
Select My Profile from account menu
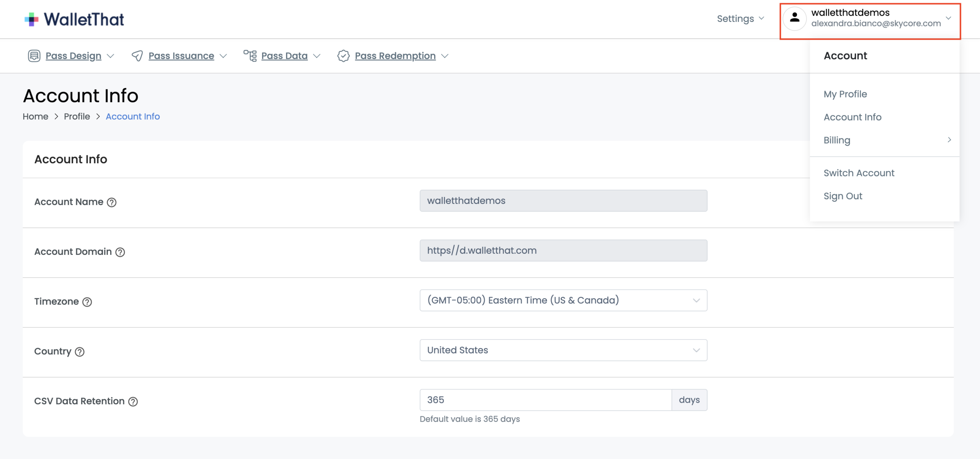point(845,94)
